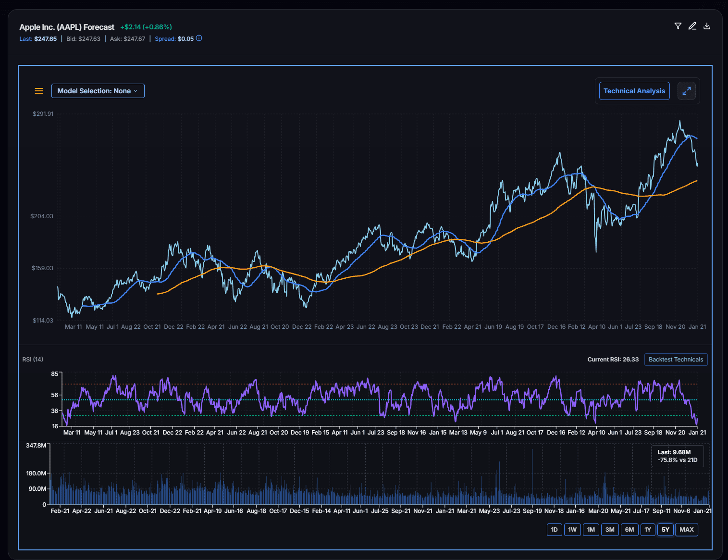Screen dimensions: 728x560
Task: Click the Last 9.68M volume info box
Action: [x=678, y=456]
